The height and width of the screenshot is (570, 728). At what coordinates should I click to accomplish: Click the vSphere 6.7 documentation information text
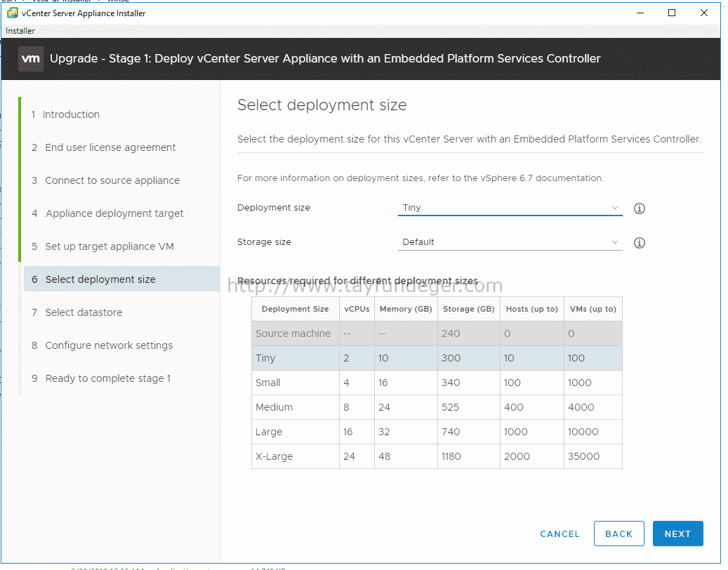point(421,178)
